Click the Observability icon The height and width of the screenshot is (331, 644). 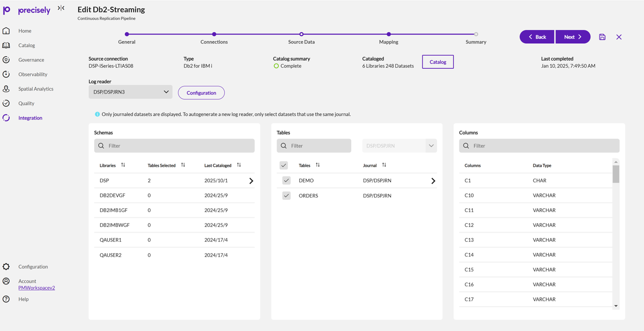tap(6, 74)
